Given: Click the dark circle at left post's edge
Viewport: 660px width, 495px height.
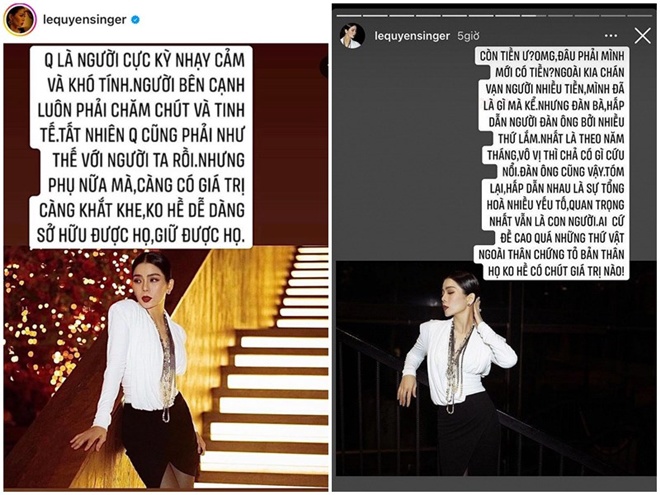Looking at the screenshot, I should pos(325,67).
